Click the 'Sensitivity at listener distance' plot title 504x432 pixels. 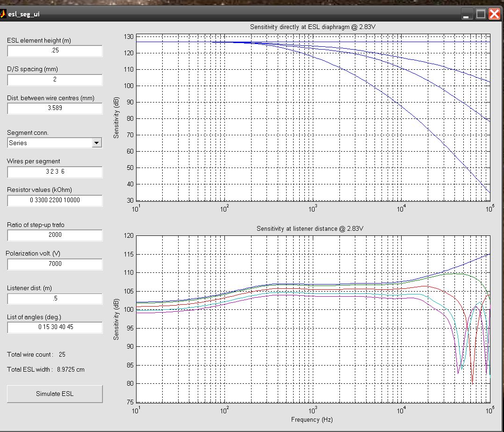tap(310, 229)
